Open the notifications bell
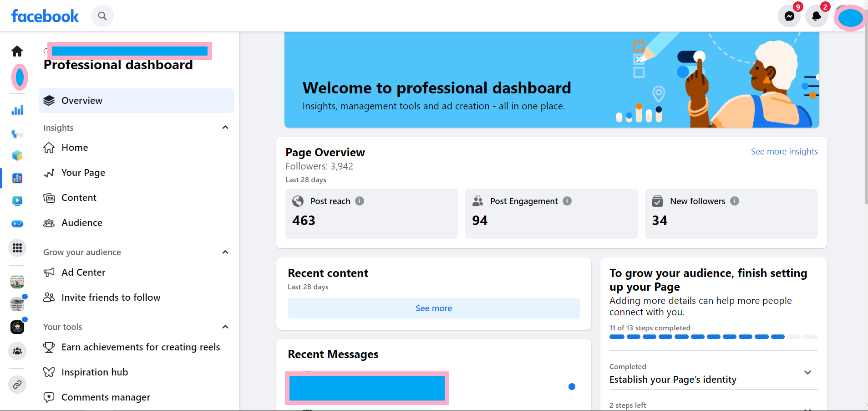The width and height of the screenshot is (868, 411). 817,16
